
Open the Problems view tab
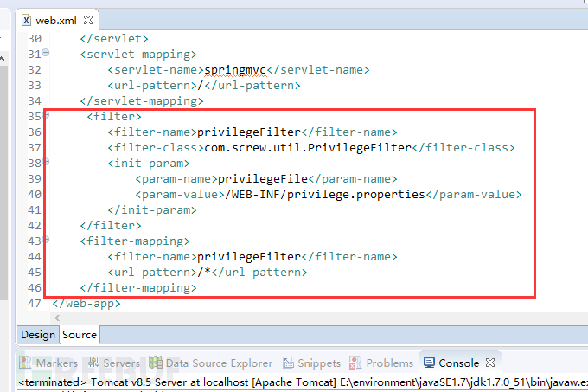pos(381,363)
